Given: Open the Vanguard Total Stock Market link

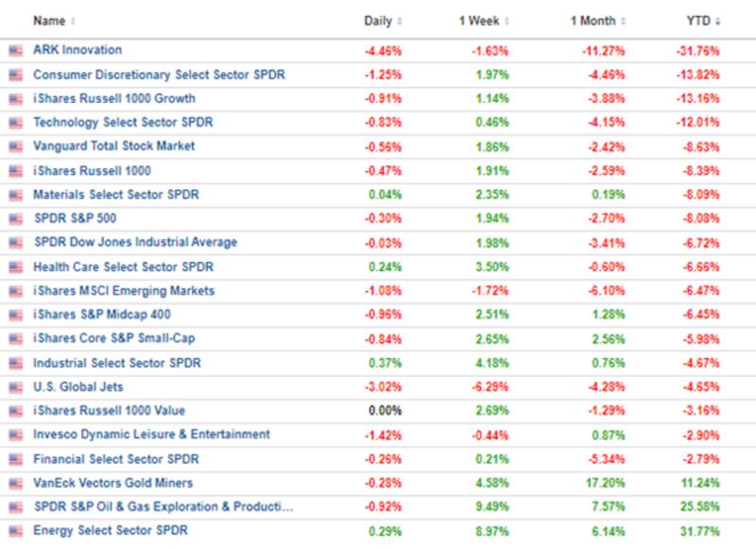Looking at the screenshot, I should coord(114,146).
